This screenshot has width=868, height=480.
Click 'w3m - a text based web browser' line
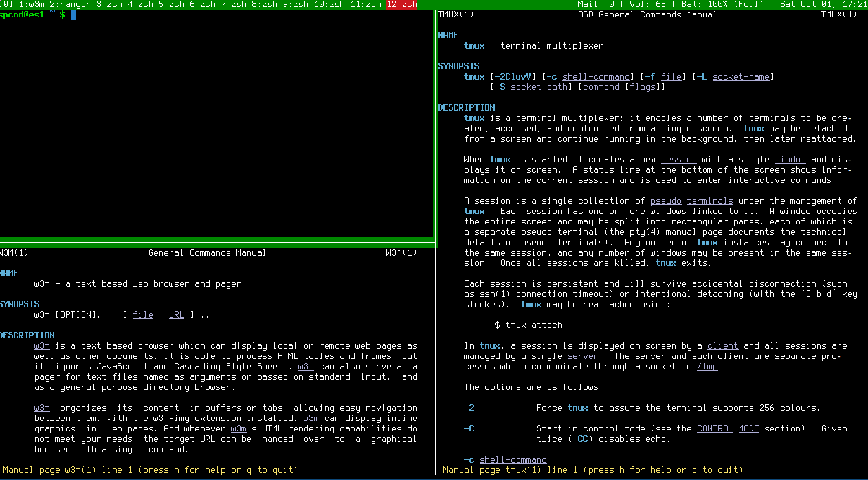point(138,284)
